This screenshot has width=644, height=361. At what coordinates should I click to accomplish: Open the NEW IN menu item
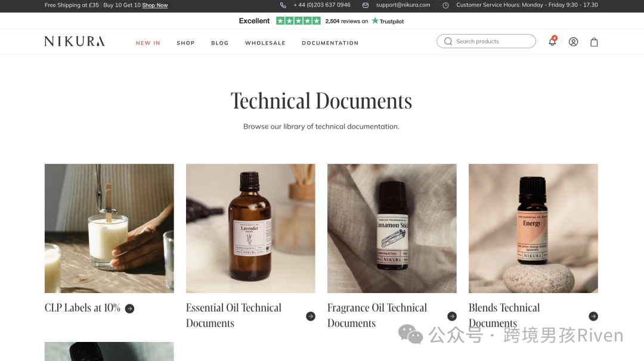148,43
